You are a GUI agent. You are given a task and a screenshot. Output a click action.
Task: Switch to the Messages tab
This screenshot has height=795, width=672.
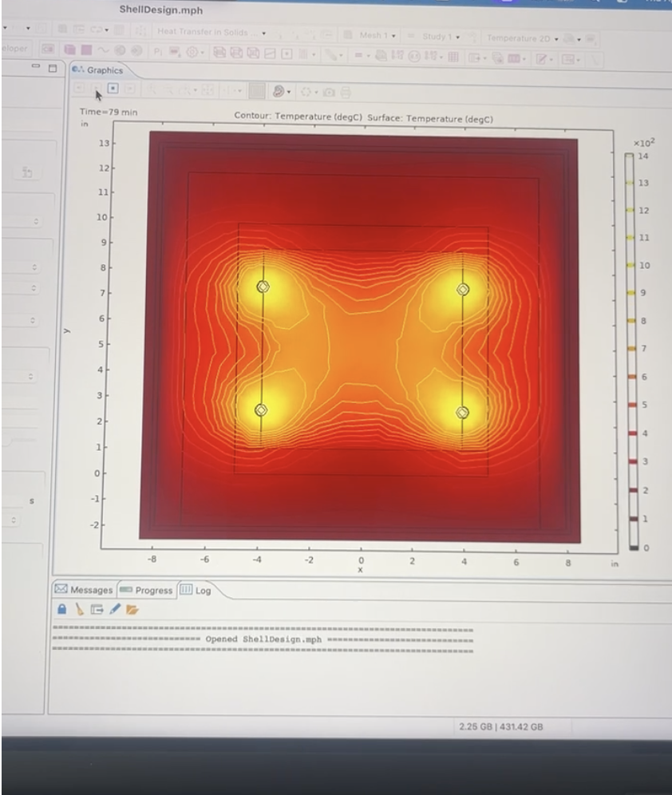pyautogui.click(x=84, y=590)
